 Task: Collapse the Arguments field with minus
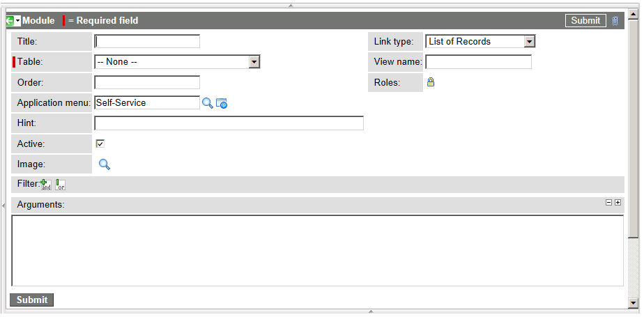(x=608, y=203)
